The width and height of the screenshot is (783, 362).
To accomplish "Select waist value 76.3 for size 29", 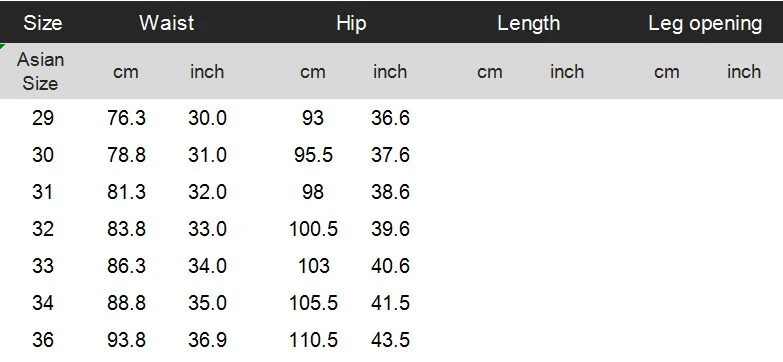I will pyautogui.click(x=126, y=118).
